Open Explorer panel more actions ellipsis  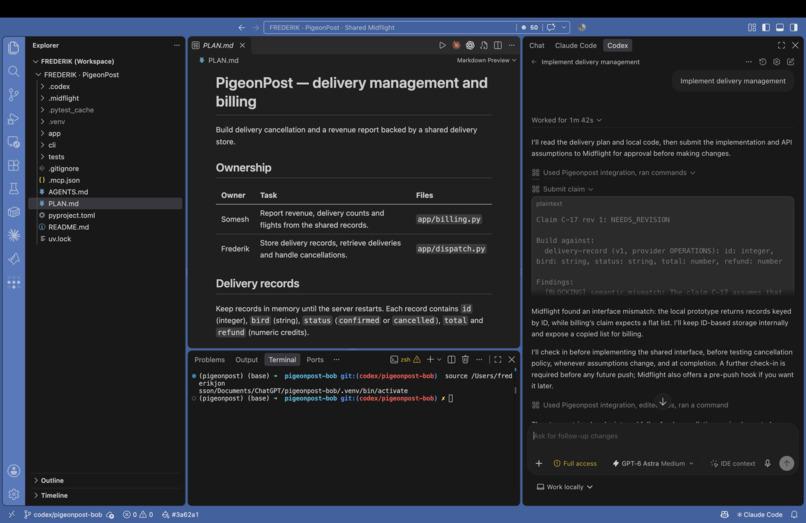(177, 45)
